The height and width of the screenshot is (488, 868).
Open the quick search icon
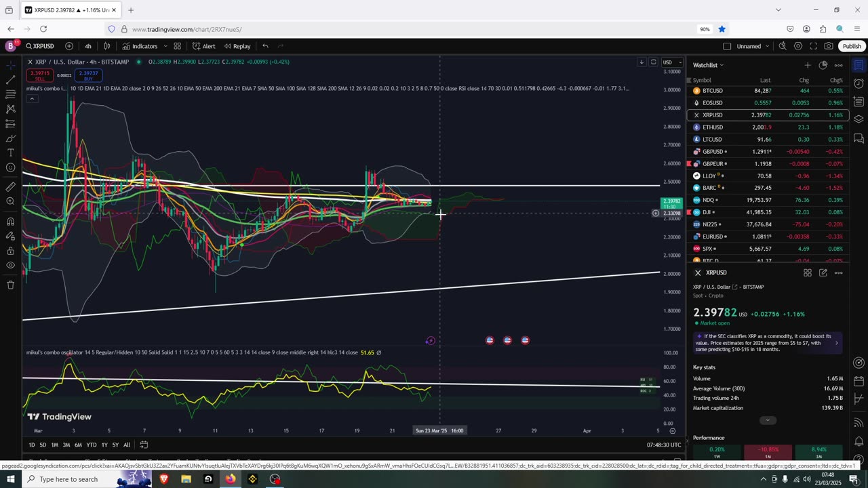tap(783, 46)
